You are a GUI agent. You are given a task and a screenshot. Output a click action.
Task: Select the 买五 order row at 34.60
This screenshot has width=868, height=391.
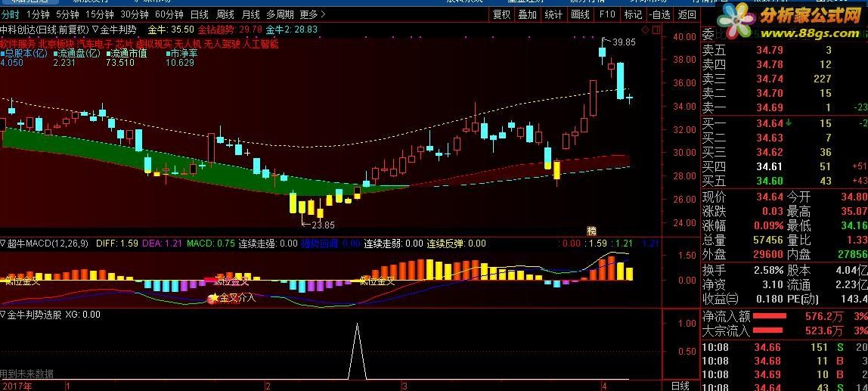[784, 181]
